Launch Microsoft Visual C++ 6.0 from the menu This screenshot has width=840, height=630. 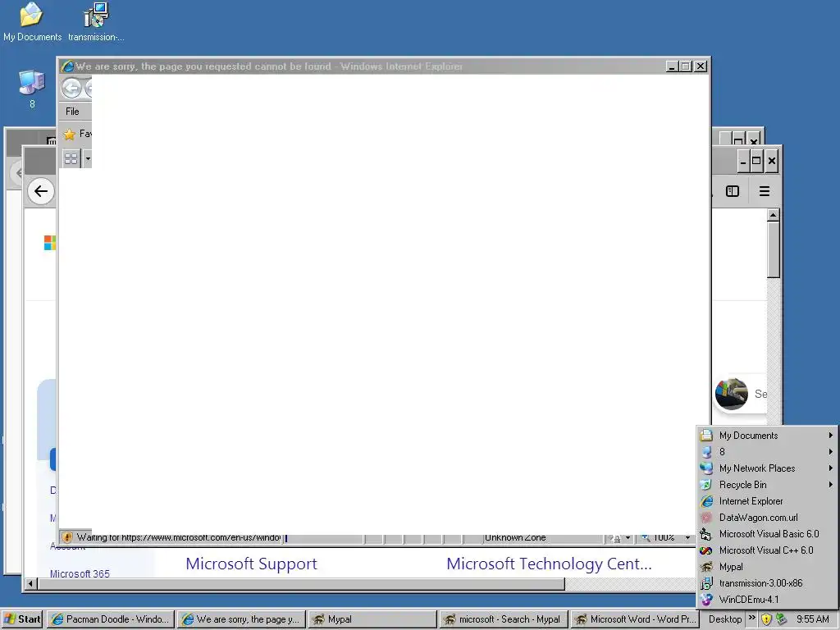point(766,550)
